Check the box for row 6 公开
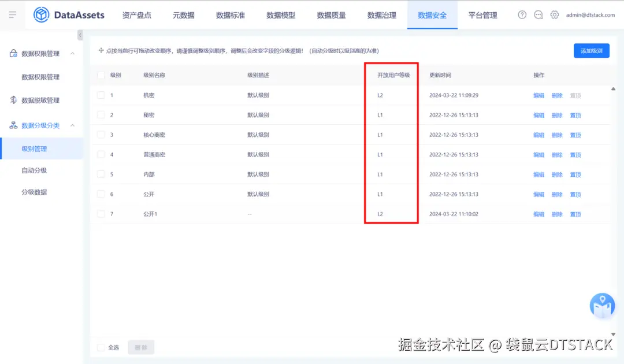This screenshot has width=624, height=364. click(101, 194)
